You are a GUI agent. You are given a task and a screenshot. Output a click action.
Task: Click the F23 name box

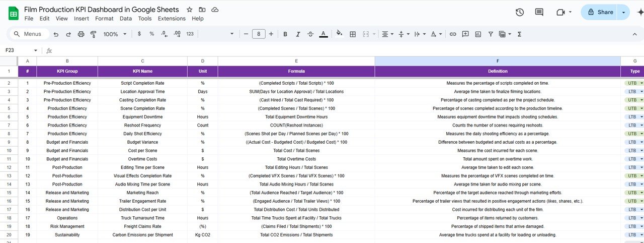tap(18, 50)
